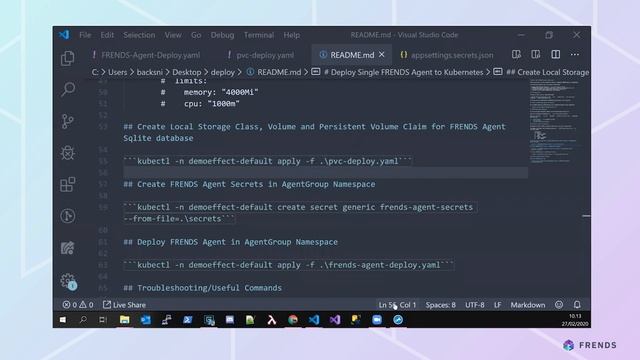
Task: Switch to pvc-deploy.yaml tab
Action: (260, 55)
